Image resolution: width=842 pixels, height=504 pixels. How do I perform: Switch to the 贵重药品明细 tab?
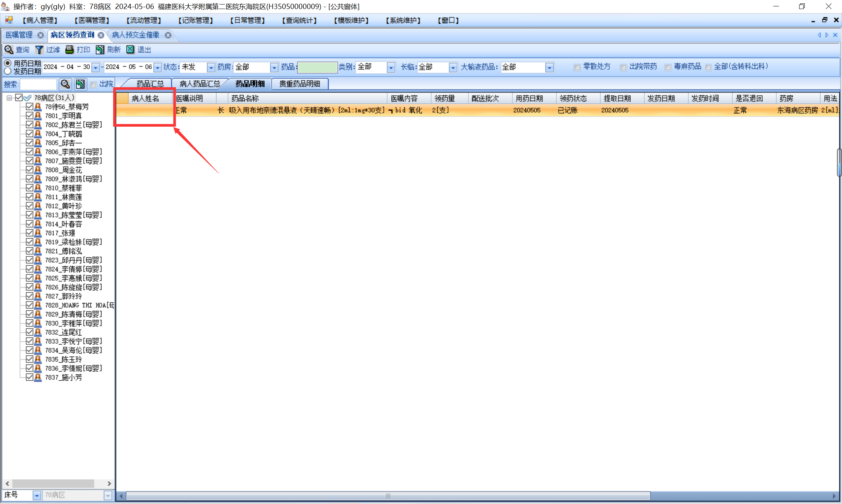pyautogui.click(x=300, y=84)
